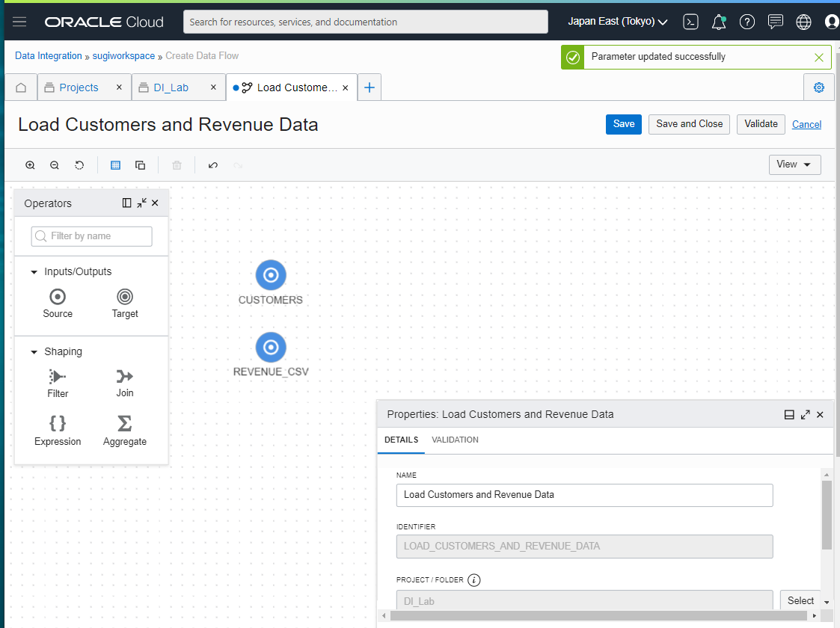
Task: Select the Filter operator
Action: pos(58,384)
